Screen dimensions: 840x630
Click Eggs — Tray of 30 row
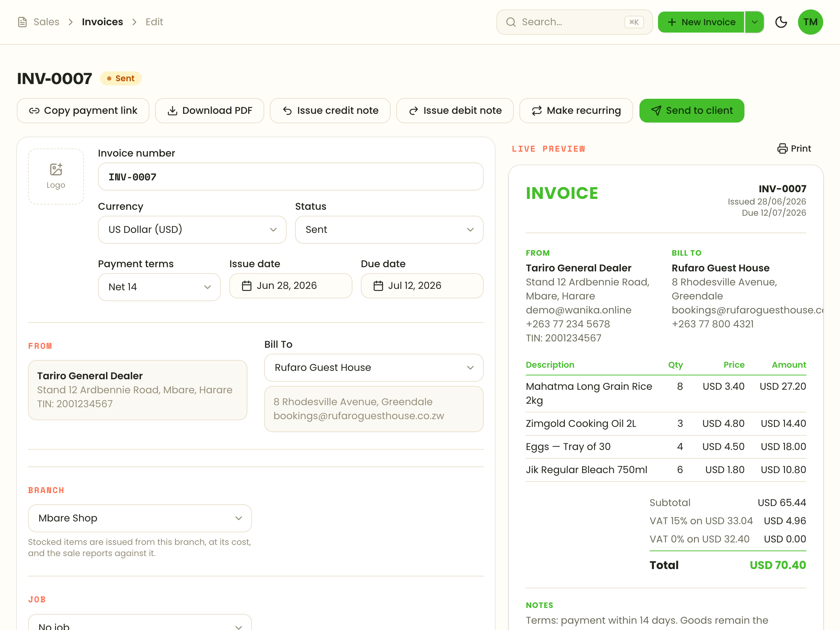tap(666, 446)
